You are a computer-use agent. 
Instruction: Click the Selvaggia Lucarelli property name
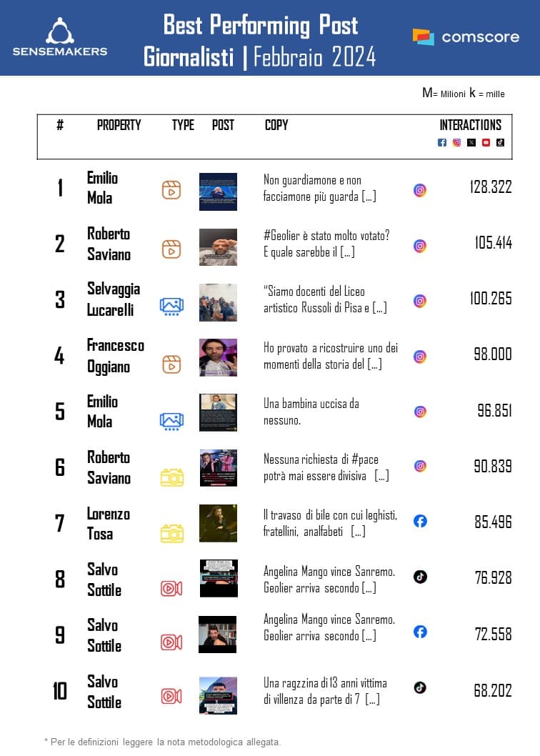point(113,299)
